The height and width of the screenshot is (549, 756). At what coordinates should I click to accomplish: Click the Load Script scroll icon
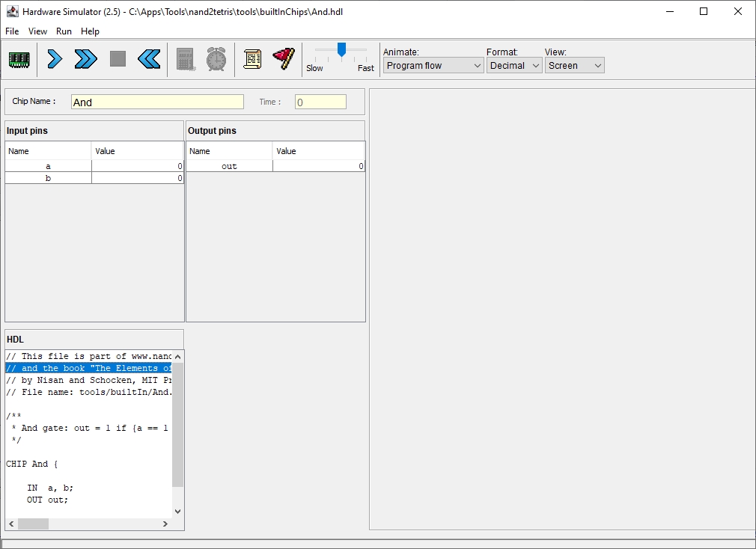[252, 59]
